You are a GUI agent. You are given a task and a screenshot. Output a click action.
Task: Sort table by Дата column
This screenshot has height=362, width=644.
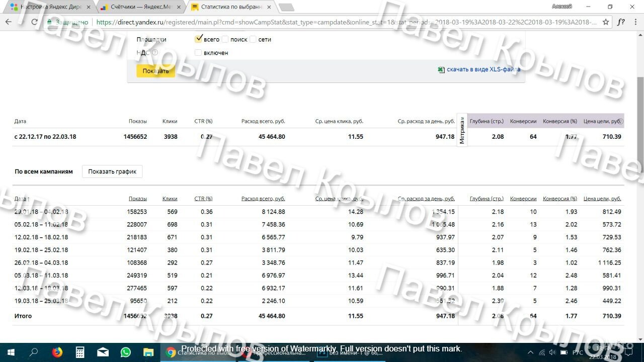[x=22, y=199]
